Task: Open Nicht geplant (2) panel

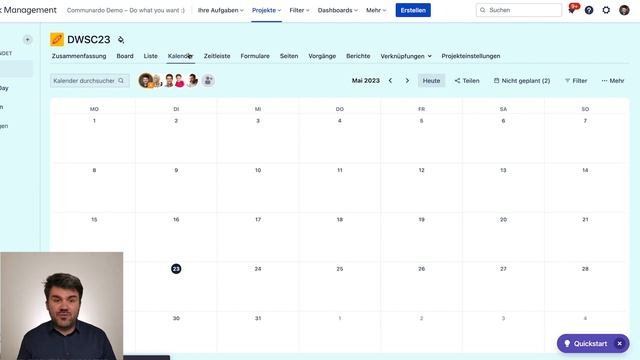Action: click(x=522, y=81)
